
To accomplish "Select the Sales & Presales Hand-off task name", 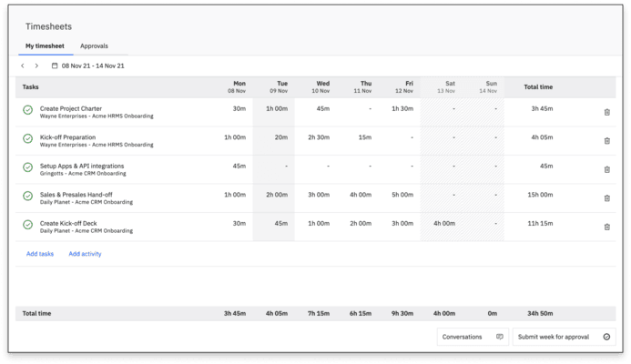I will (76, 195).
